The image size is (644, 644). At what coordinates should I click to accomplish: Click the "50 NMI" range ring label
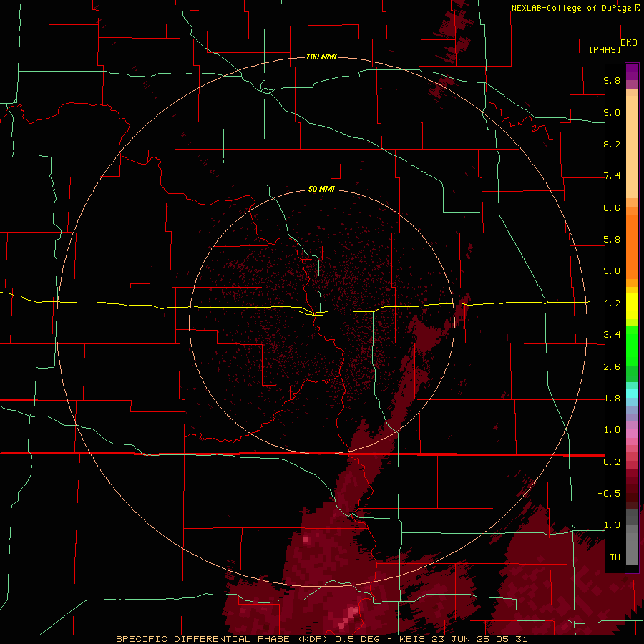click(x=321, y=189)
